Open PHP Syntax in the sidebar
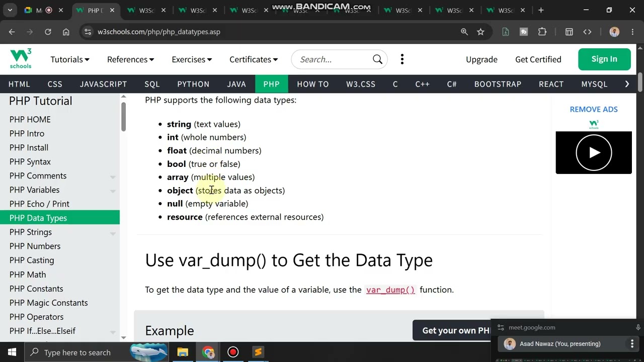Image resolution: width=644 pixels, height=362 pixels. (30, 161)
